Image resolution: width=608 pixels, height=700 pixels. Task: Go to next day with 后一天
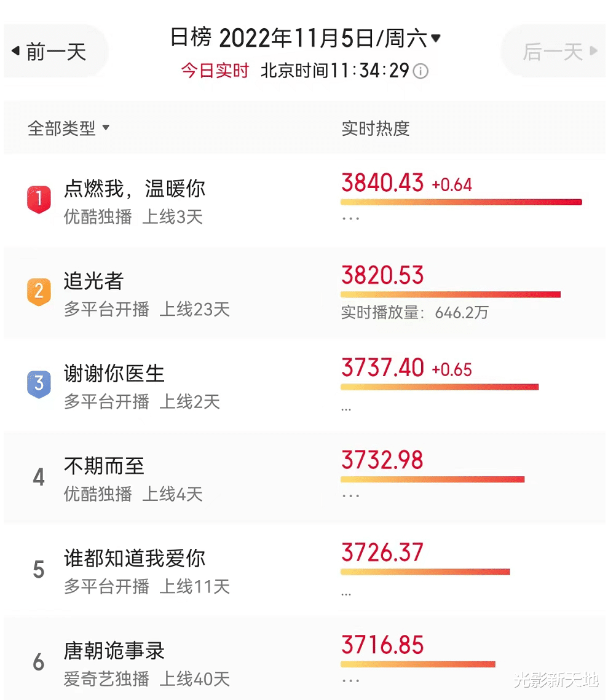click(x=553, y=52)
